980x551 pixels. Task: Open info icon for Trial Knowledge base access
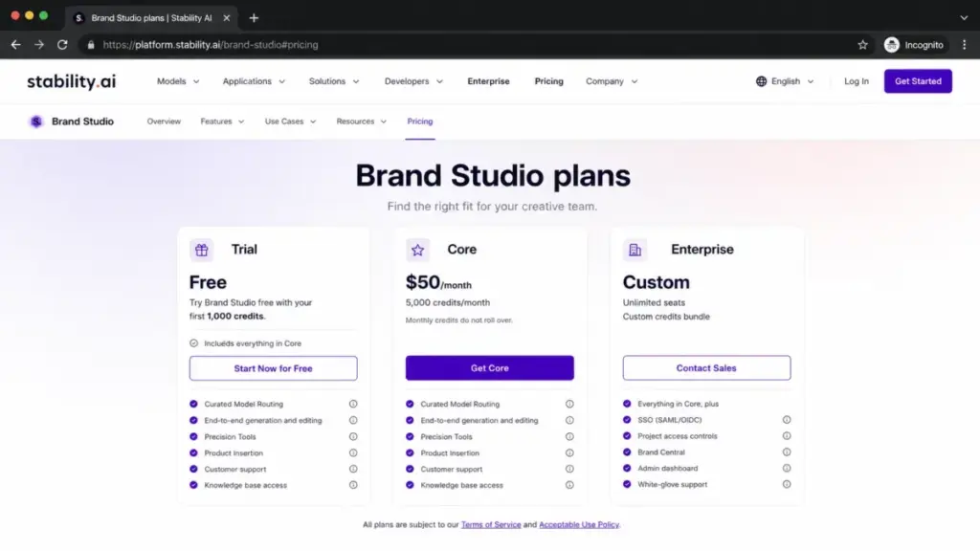click(353, 485)
